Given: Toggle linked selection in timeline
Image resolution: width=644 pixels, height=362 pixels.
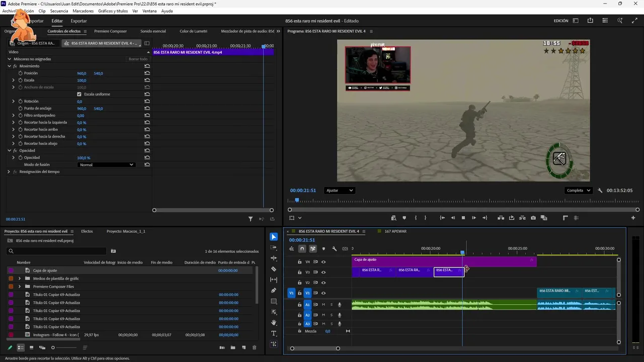Looking at the screenshot, I should pos(313,248).
